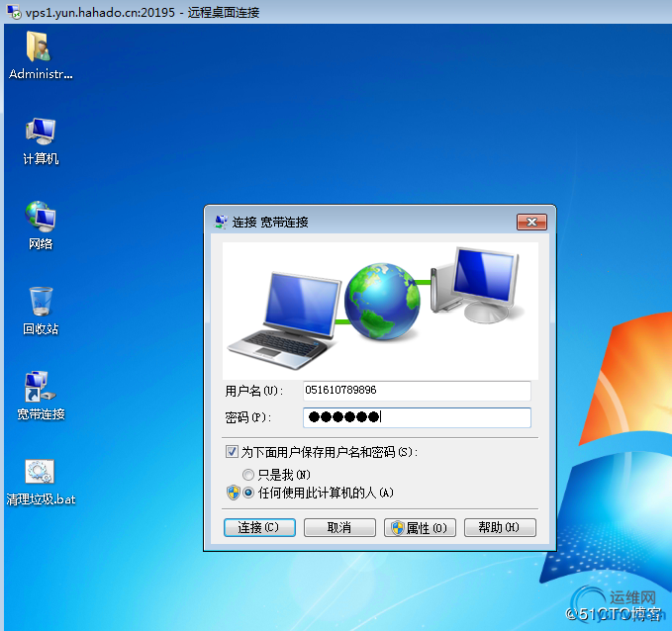Select the 回收站 recycle bin icon

tap(41, 311)
